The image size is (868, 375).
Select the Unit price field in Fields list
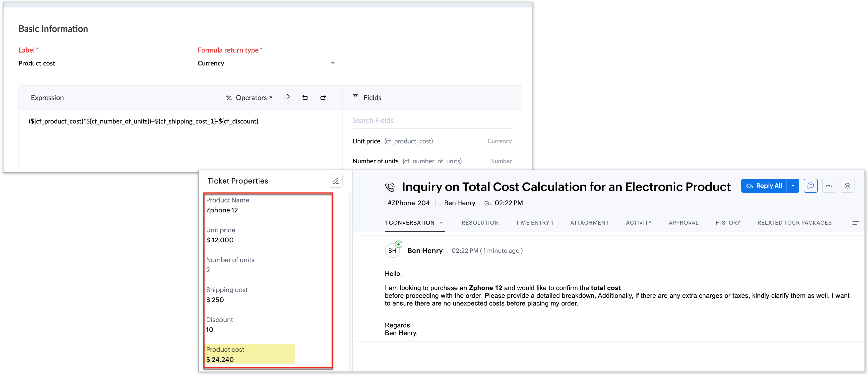click(x=366, y=141)
